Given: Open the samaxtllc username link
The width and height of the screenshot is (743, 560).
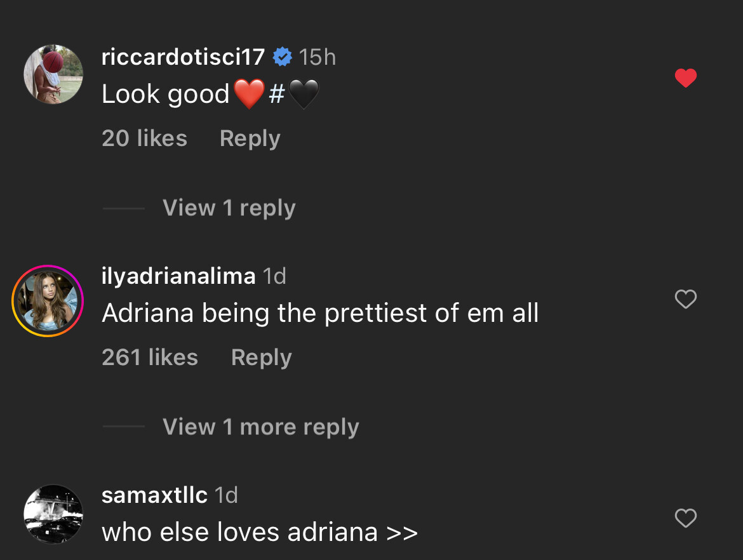Looking at the screenshot, I should (154, 495).
